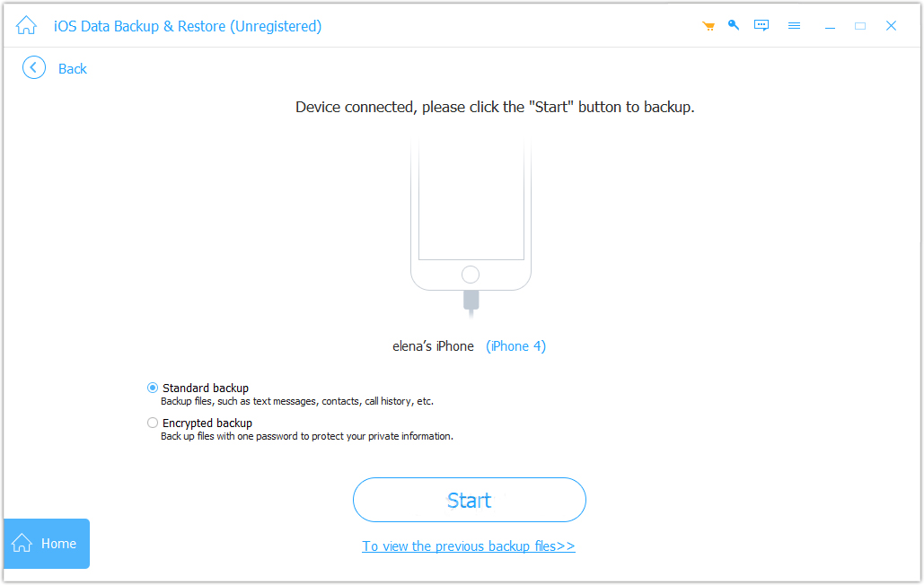Image resolution: width=924 pixels, height=585 pixels.
Task: Click the (iPhone 4) model label
Action: pyautogui.click(x=515, y=346)
